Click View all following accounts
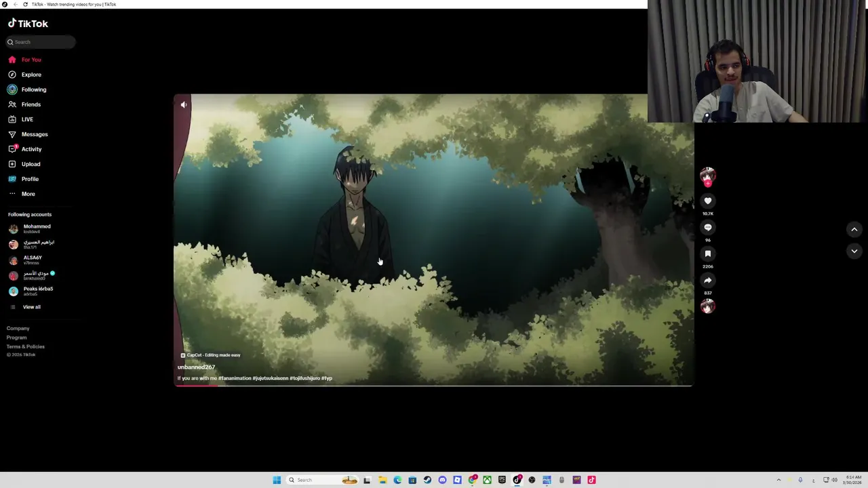 click(31, 307)
